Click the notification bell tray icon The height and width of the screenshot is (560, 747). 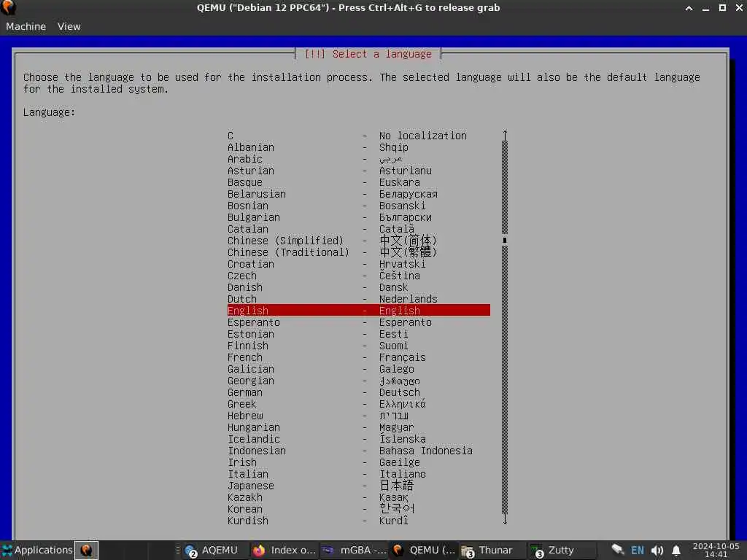pyautogui.click(x=676, y=551)
